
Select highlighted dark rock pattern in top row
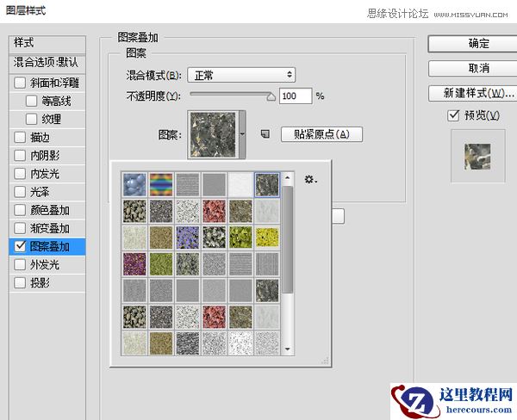(x=267, y=184)
